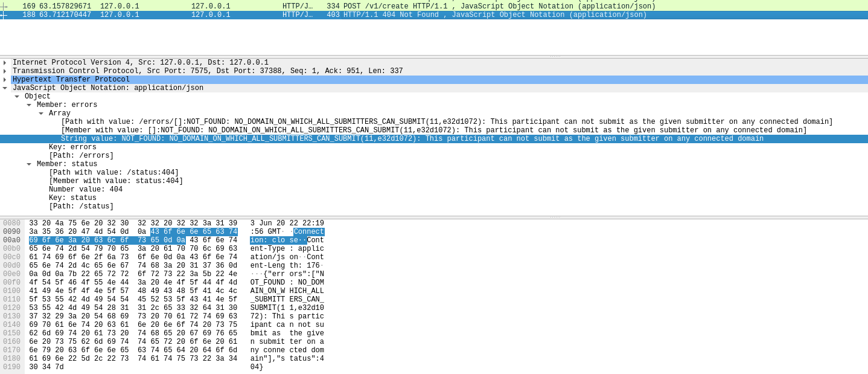Screen dimensions: 868x374
Task: Select [Member with value: status:404] line
Action: pyautogui.click(x=116, y=181)
